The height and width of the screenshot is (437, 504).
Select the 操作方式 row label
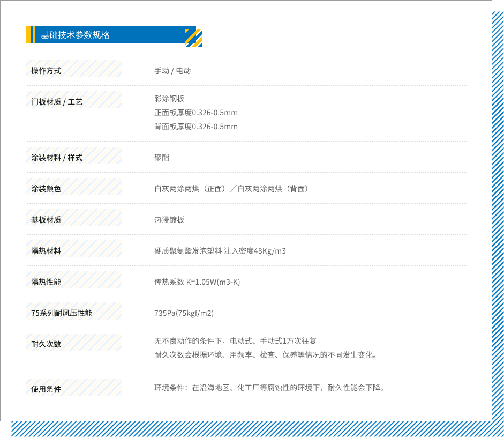coord(46,71)
